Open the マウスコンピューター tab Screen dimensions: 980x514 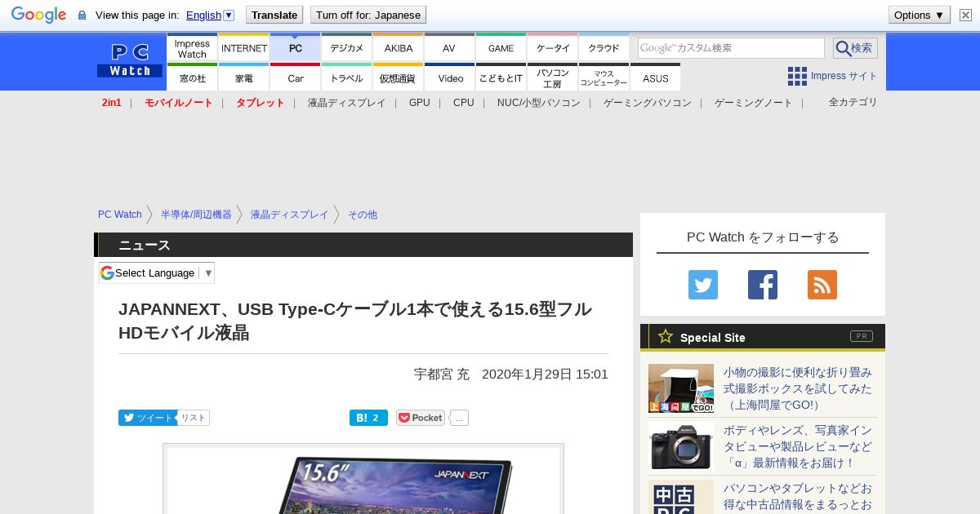pyautogui.click(x=604, y=78)
